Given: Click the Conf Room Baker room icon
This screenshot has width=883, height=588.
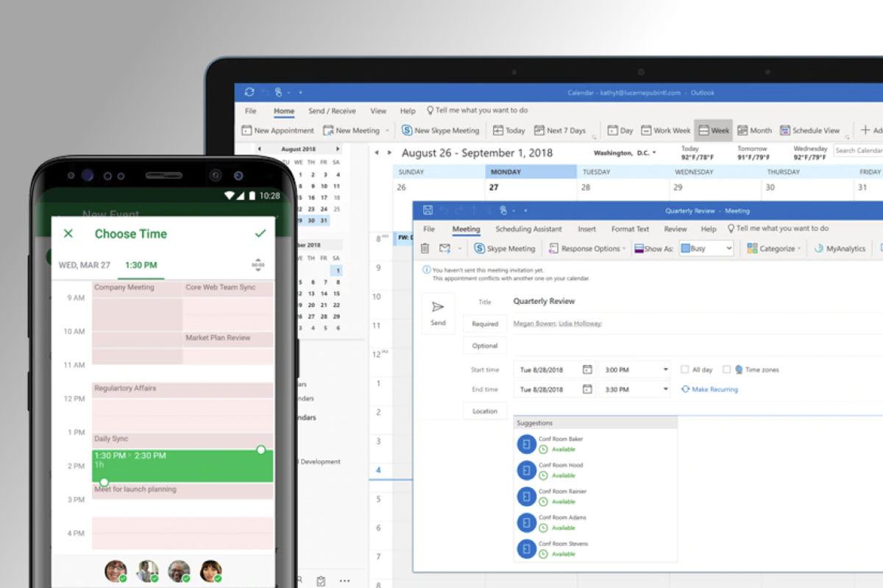Looking at the screenshot, I should point(526,444).
